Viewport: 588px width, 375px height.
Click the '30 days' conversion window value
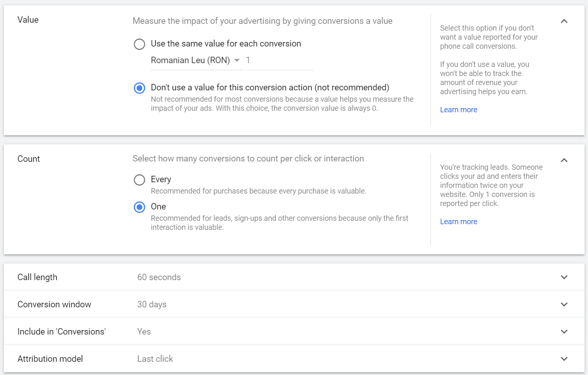[152, 305]
